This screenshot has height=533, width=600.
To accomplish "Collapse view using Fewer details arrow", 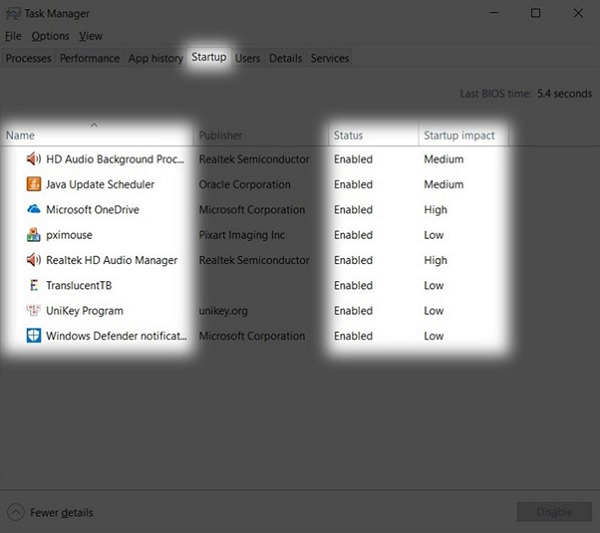I will point(16,512).
